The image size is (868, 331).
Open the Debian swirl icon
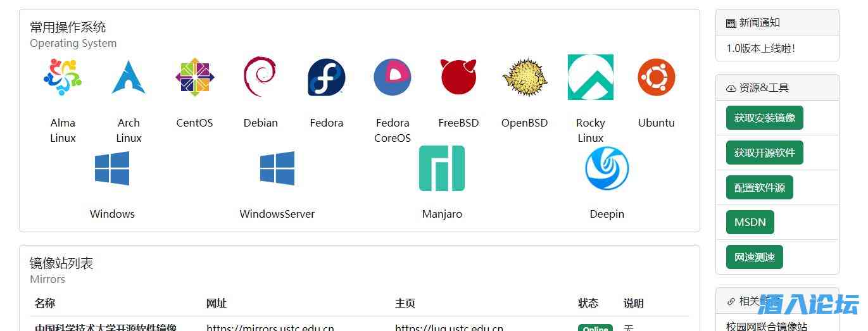(x=260, y=77)
